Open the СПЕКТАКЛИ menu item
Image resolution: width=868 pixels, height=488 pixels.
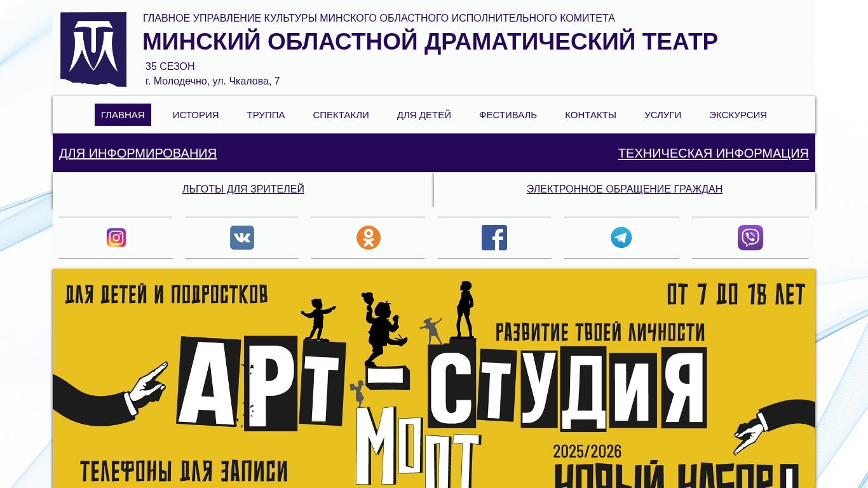[341, 115]
